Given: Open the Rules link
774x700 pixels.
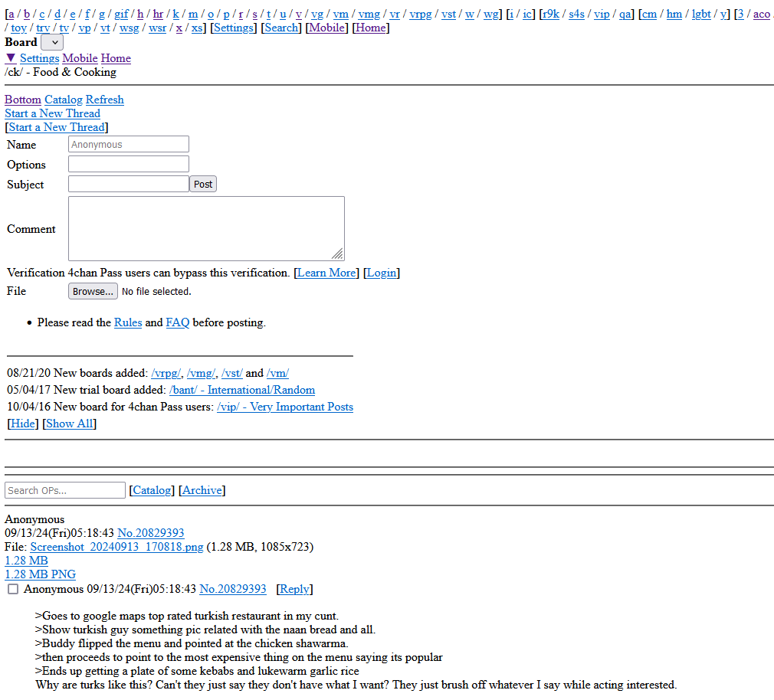Looking at the screenshot, I should coord(128,322).
